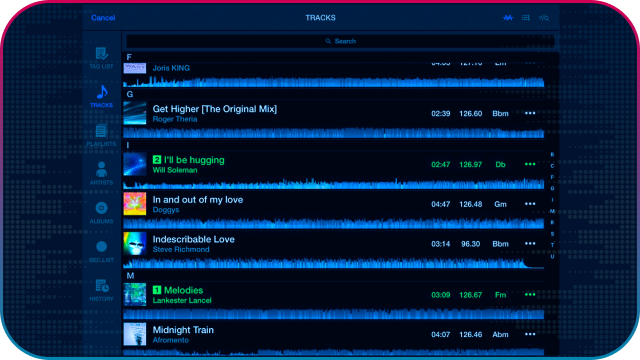This screenshot has width=640, height=360.
Task: Jump to letter S in index bar
Action: pyautogui.click(x=552, y=234)
